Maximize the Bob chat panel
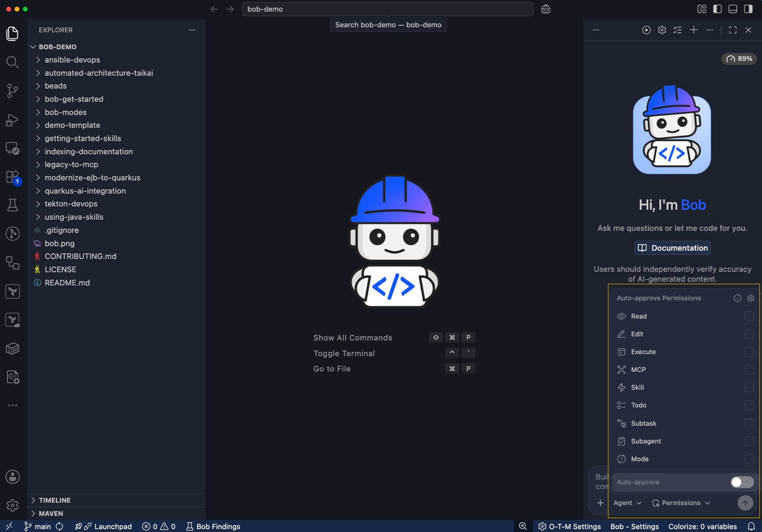762x532 pixels. pyautogui.click(x=733, y=30)
